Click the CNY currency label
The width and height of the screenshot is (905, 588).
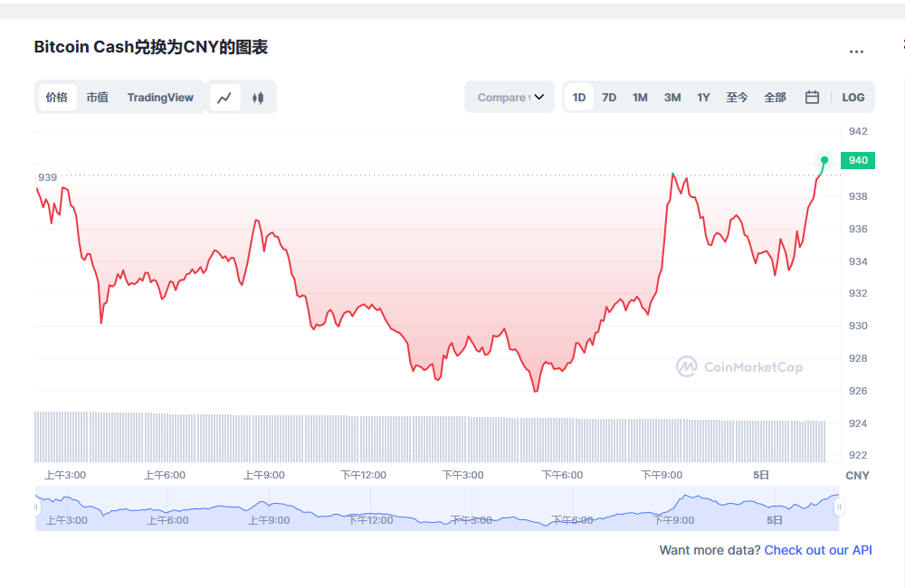857,476
